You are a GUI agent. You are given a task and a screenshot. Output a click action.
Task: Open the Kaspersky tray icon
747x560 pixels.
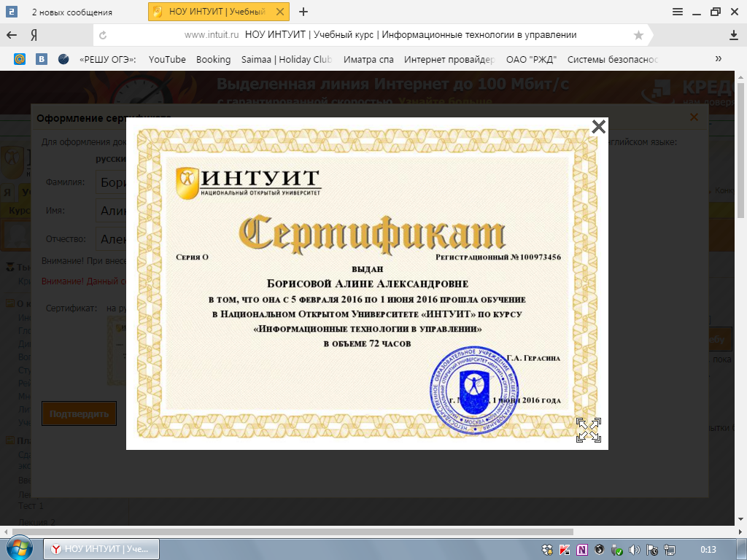click(565, 550)
